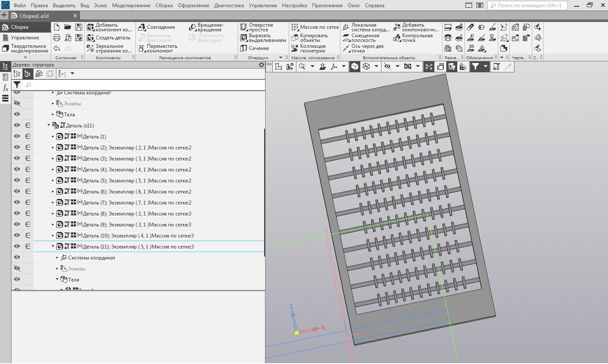Image resolution: width=608 pixels, height=364 pixels.
Task: Select the Вращение-вращение constraint tool
Action: [x=207, y=27]
